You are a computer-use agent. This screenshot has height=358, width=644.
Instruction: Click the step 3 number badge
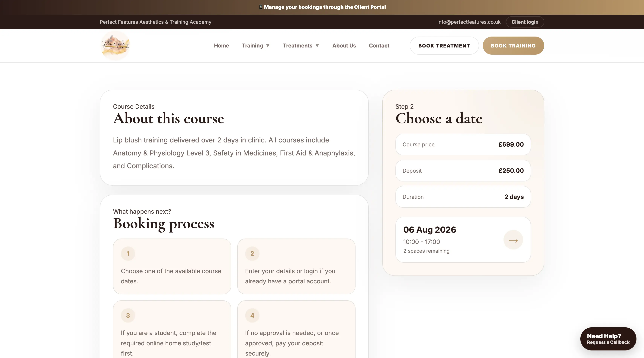[x=128, y=315]
